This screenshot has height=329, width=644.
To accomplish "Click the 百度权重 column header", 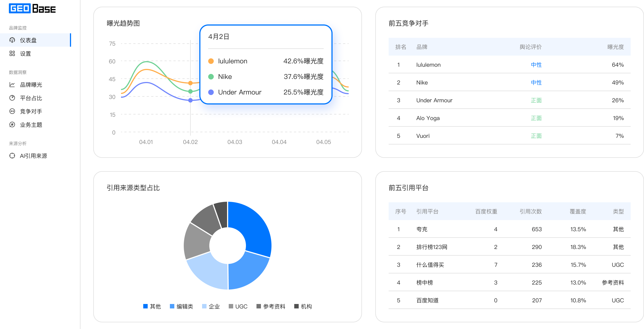I will [x=486, y=211].
